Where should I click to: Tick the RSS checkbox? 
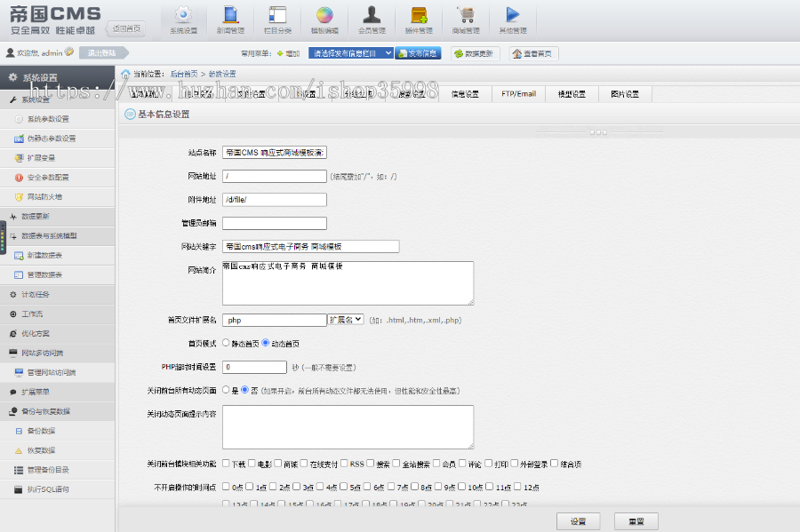(x=343, y=464)
